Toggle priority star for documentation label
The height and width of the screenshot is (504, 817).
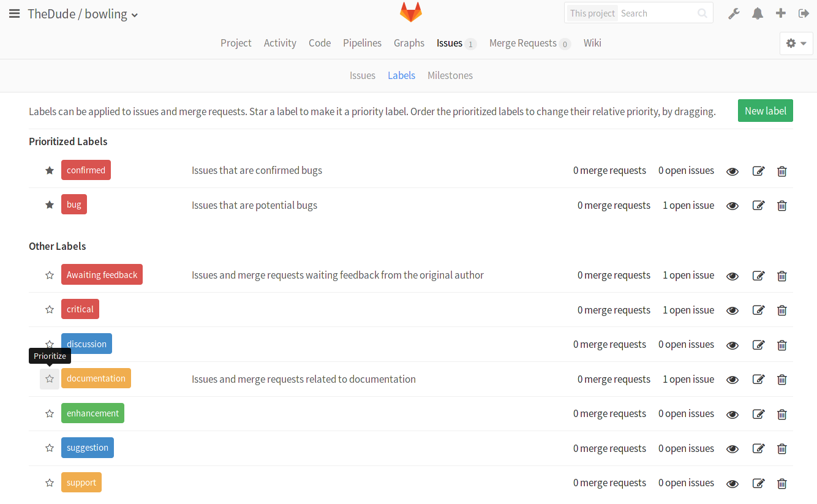[x=50, y=379]
